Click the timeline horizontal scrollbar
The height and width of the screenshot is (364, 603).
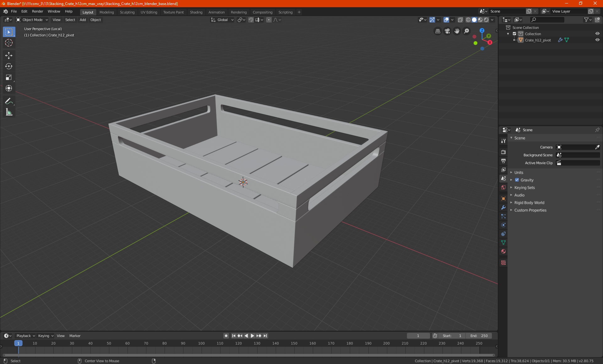pos(248,355)
